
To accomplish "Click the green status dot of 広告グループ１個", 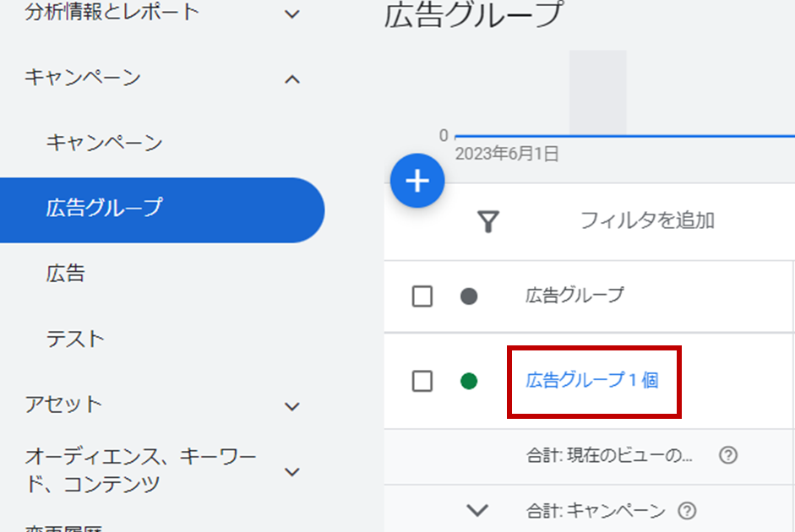I will [469, 381].
